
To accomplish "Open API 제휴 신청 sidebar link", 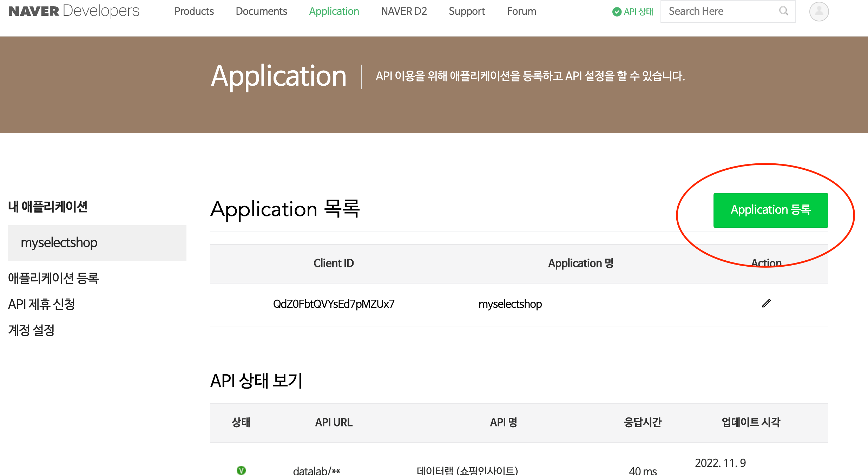I will coord(41,304).
